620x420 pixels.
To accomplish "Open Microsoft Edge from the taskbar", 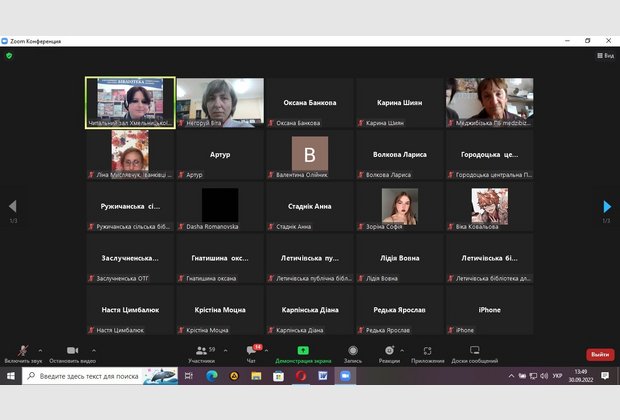I will (x=212, y=376).
